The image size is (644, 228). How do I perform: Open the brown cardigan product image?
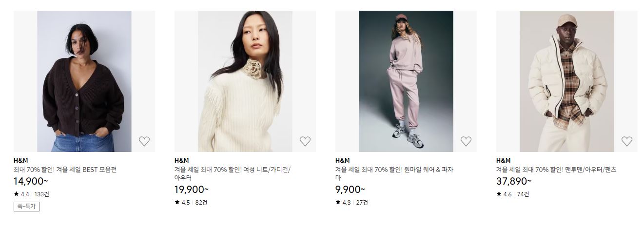coord(84,81)
